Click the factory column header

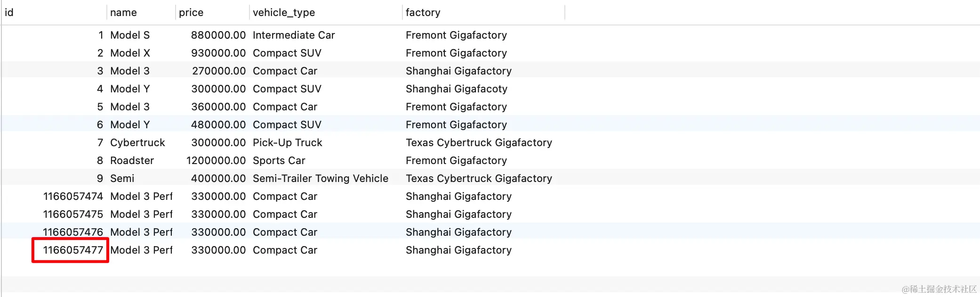tap(483, 12)
